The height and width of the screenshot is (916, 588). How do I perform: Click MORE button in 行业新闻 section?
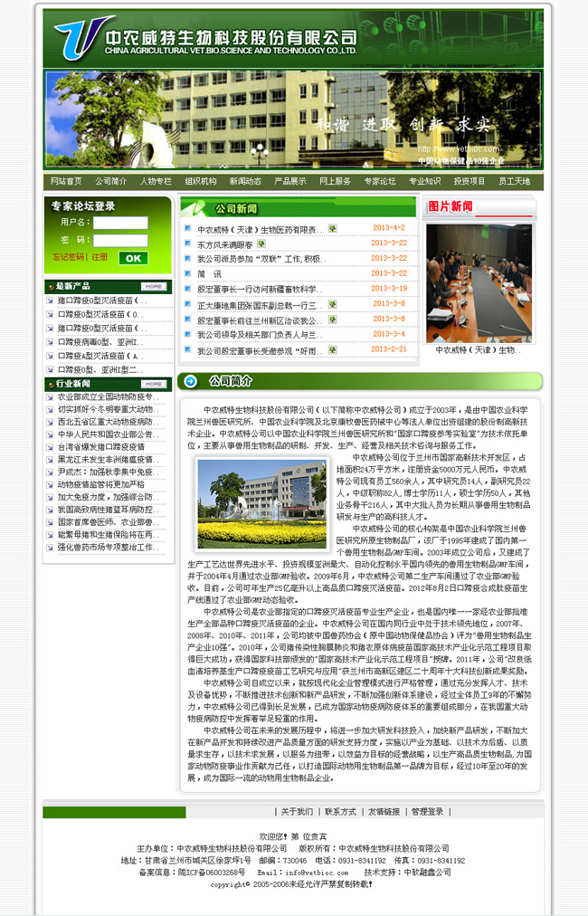154,385
